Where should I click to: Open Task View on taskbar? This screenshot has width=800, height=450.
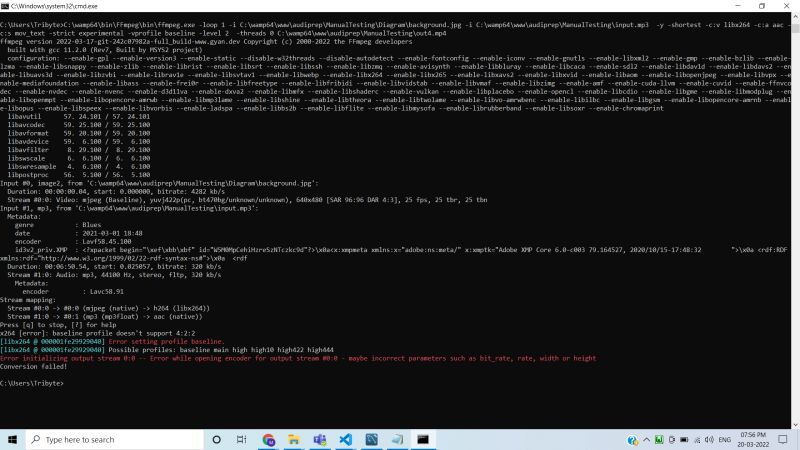click(x=241, y=439)
